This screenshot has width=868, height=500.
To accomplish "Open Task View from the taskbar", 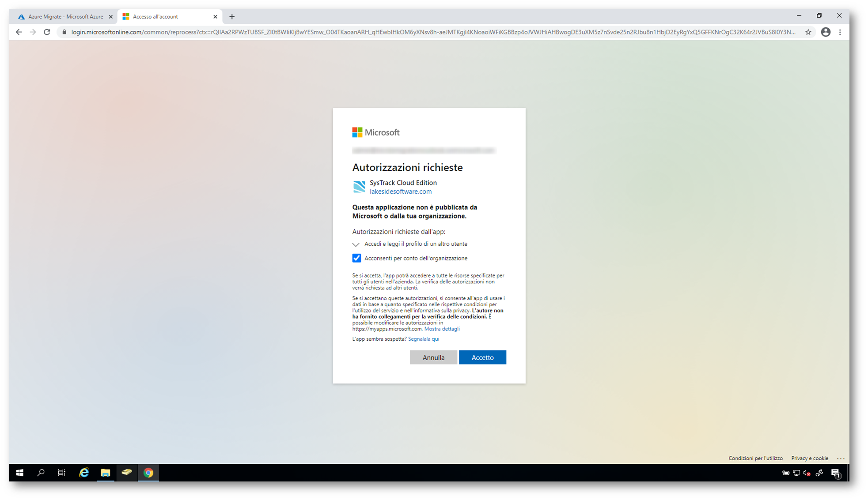I will 62,473.
